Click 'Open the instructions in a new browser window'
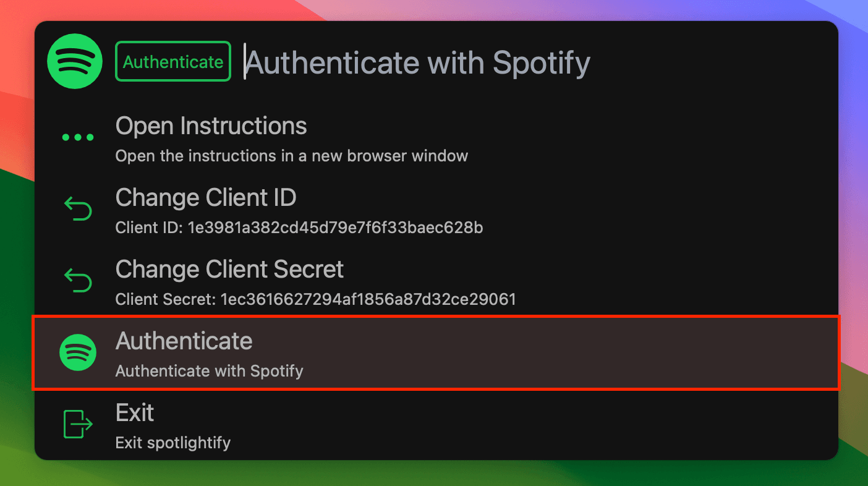The height and width of the screenshot is (486, 868). point(292,156)
